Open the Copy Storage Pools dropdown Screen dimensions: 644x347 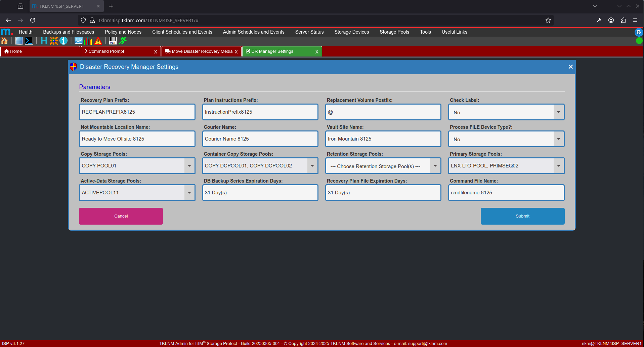(189, 166)
